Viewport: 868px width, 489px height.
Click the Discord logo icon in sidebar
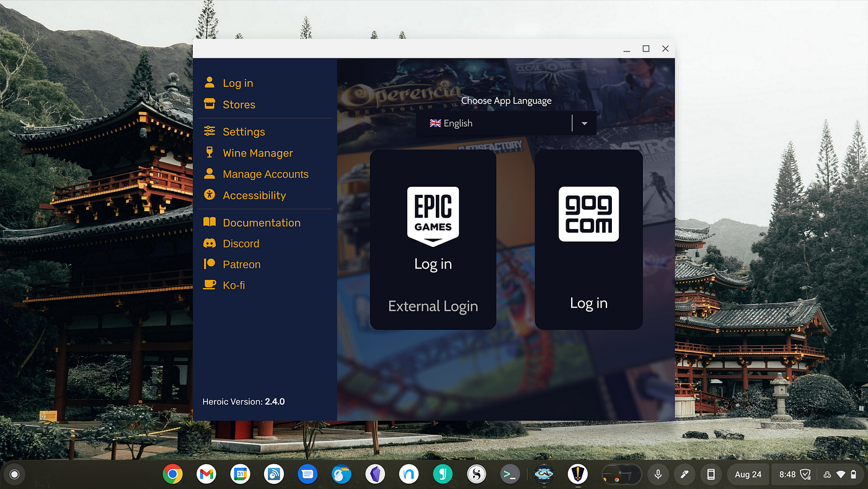(x=210, y=243)
